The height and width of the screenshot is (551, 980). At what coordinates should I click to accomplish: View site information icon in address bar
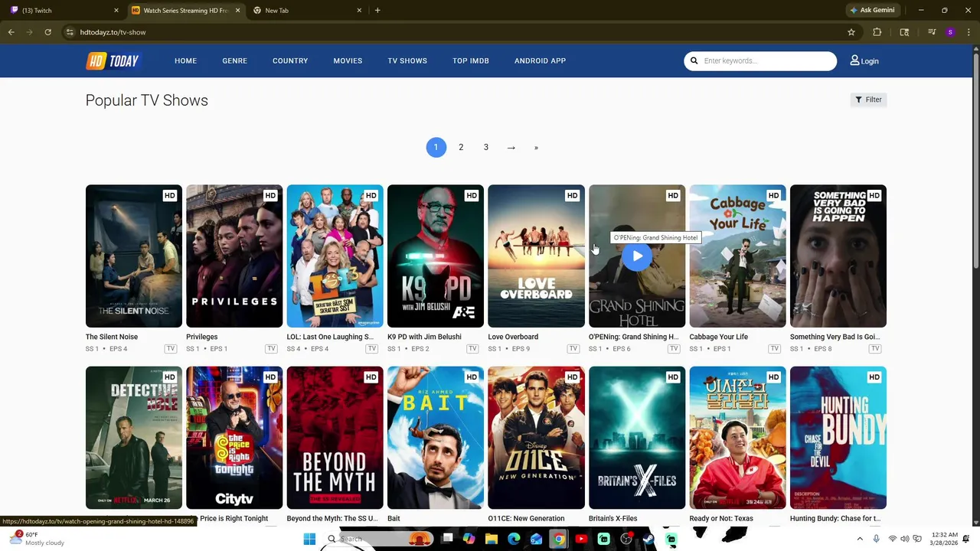pos(70,32)
